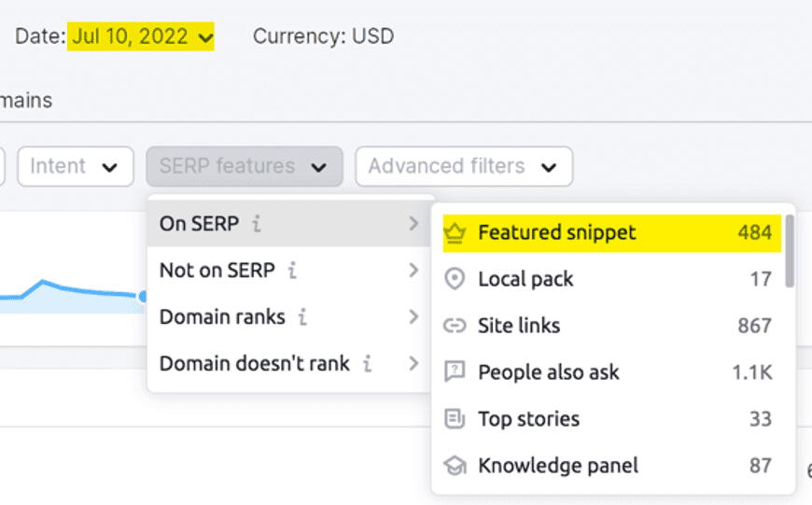Screen dimensions: 812x505
Task: Click the Featured snippet crown icon
Action: (455, 232)
